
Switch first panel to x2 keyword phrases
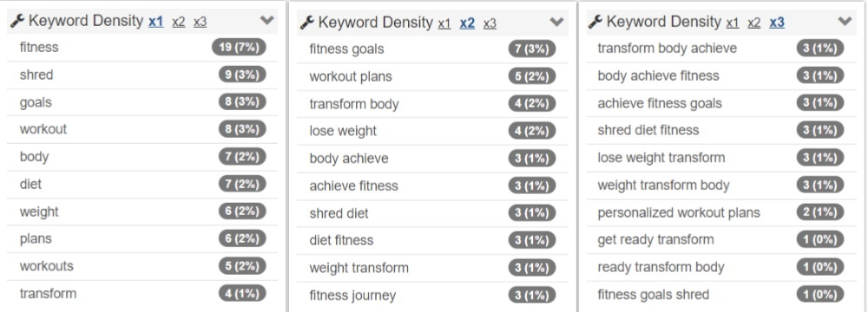point(178,23)
